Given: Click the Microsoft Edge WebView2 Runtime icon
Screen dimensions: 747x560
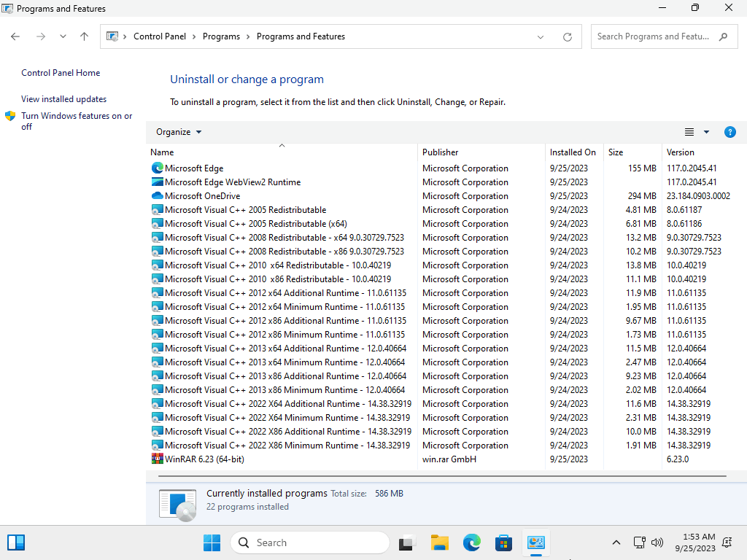Looking at the screenshot, I should pos(158,182).
